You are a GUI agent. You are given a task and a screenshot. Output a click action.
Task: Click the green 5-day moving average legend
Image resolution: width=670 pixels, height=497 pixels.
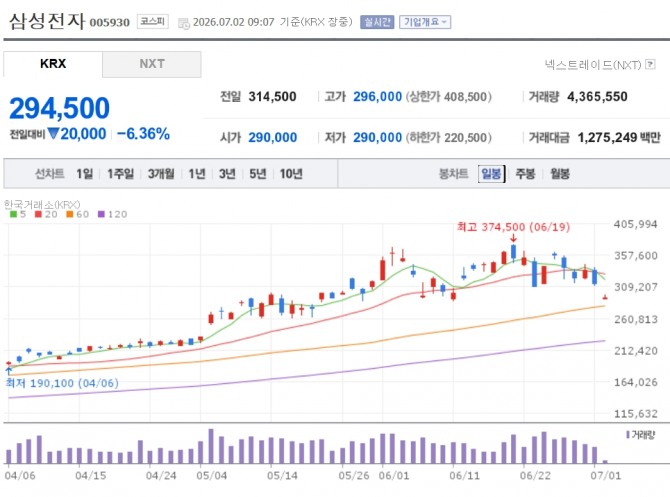point(18,214)
